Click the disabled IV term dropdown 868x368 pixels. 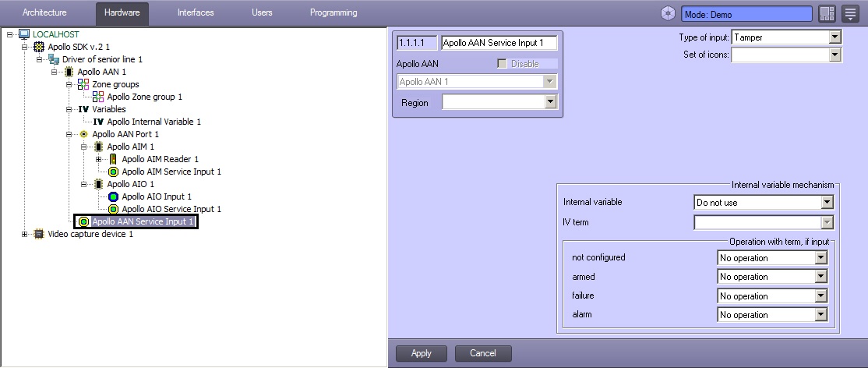click(764, 222)
